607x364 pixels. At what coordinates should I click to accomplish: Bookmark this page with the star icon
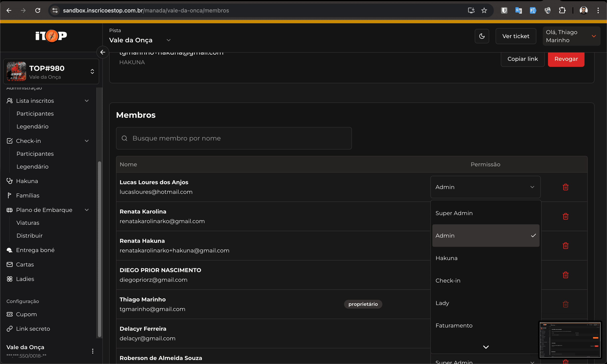484,10
